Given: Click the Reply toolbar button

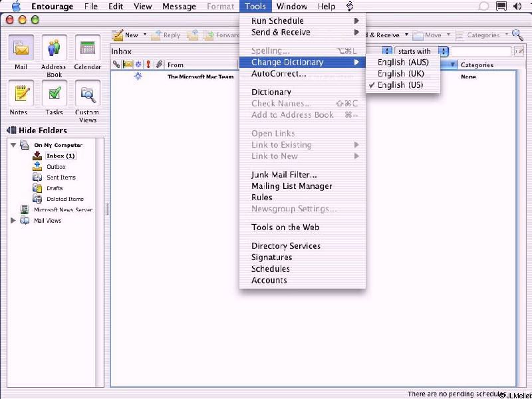Looking at the screenshot, I should tap(166, 35).
